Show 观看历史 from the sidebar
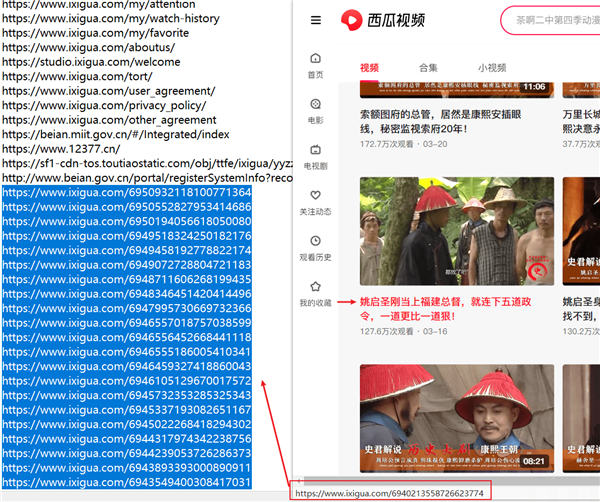Viewport: 600px width, 502px height. pos(316,241)
